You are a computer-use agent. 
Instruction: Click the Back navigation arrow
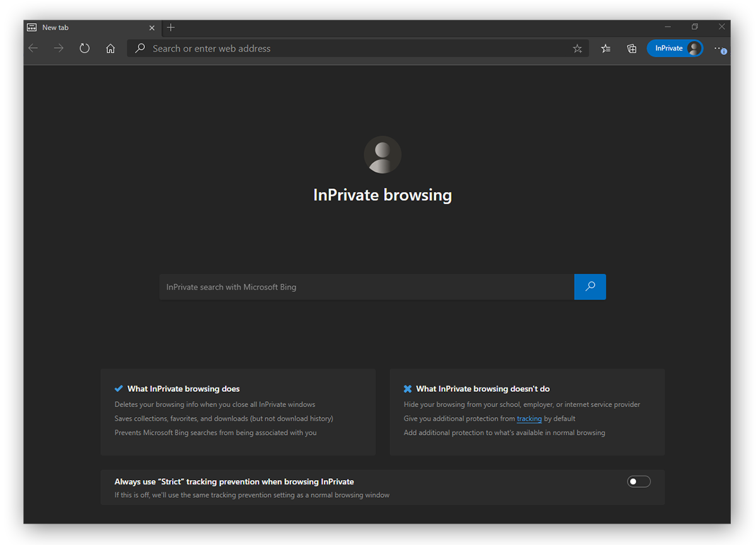click(33, 49)
